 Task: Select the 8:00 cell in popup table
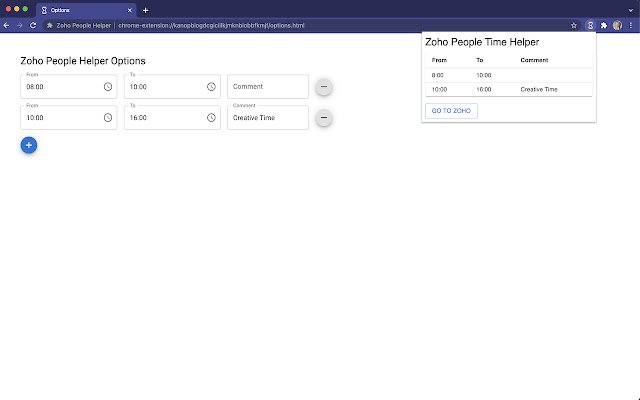point(438,75)
